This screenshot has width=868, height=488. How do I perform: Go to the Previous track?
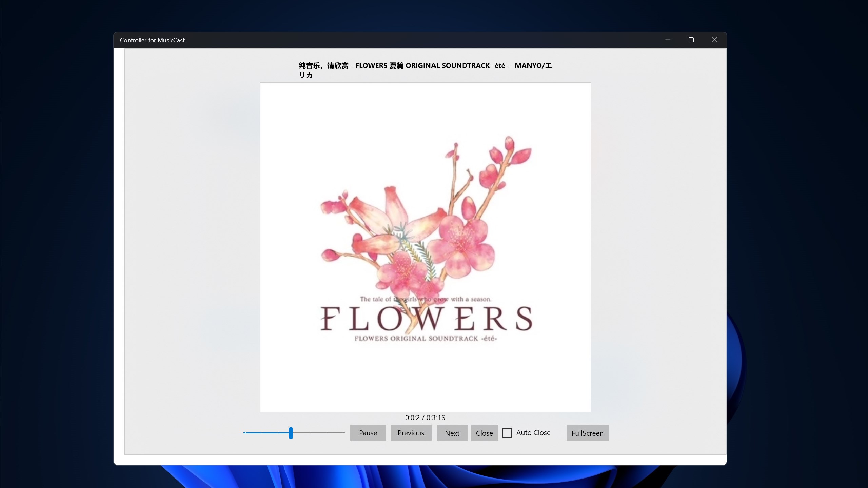pos(411,433)
